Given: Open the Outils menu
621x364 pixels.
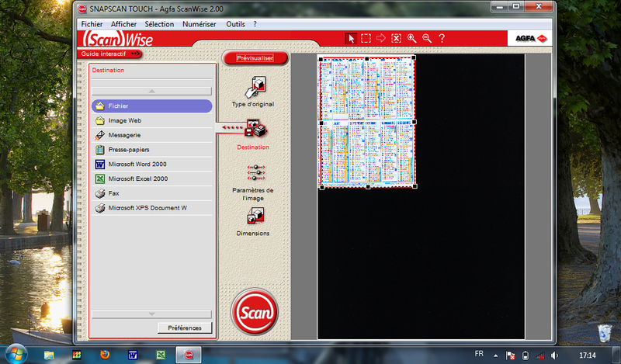Looking at the screenshot, I should pos(235,24).
